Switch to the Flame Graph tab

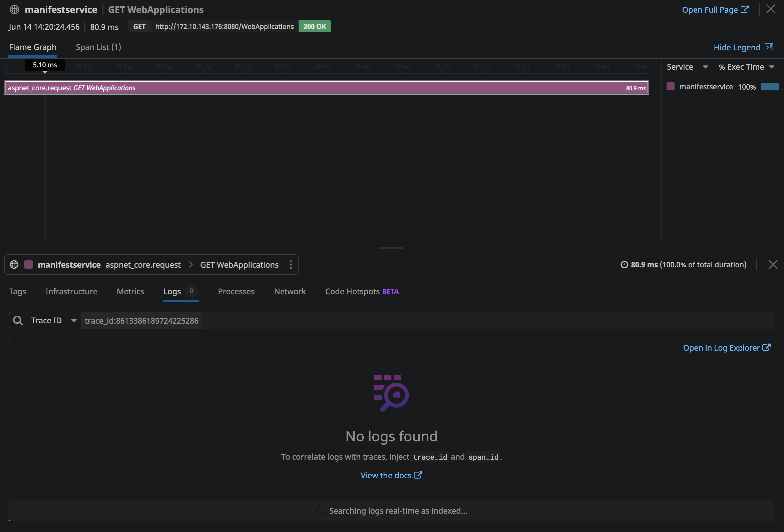[33, 47]
